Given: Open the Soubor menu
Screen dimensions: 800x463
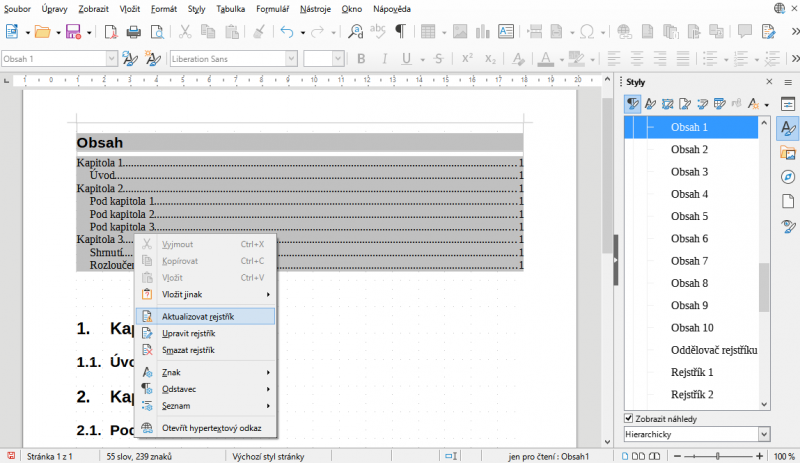Looking at the screenshot, I should (17, 9).
